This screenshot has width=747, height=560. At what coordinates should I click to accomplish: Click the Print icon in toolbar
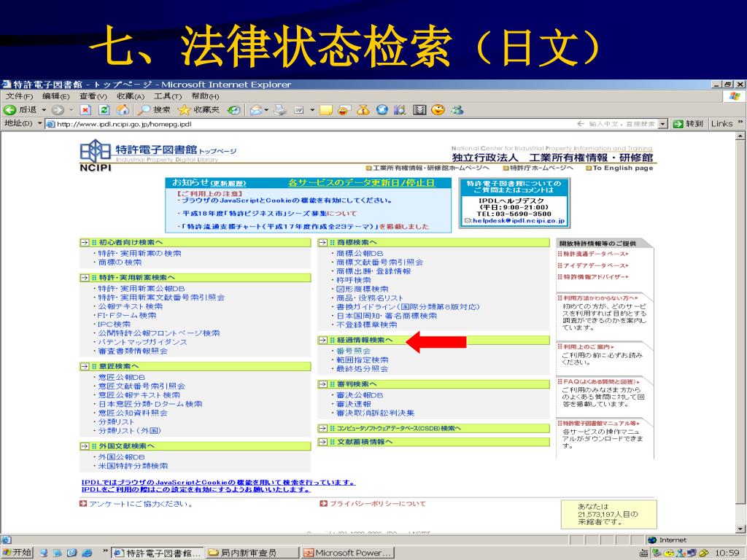click(x=279, y=110)
